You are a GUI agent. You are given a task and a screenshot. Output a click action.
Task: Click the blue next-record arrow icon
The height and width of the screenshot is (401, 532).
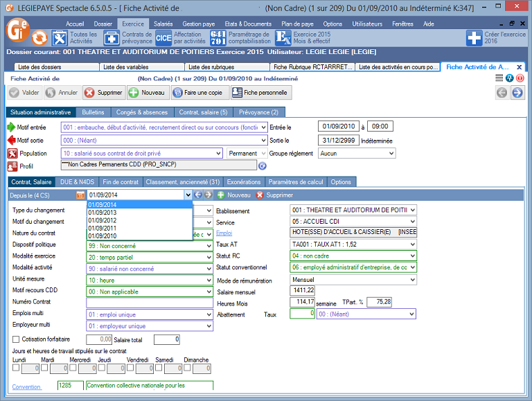(517, 92)
